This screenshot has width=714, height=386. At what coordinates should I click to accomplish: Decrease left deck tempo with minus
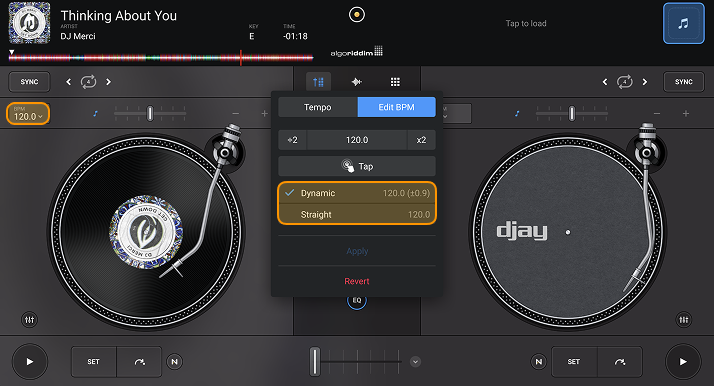[x=235, y=113]
